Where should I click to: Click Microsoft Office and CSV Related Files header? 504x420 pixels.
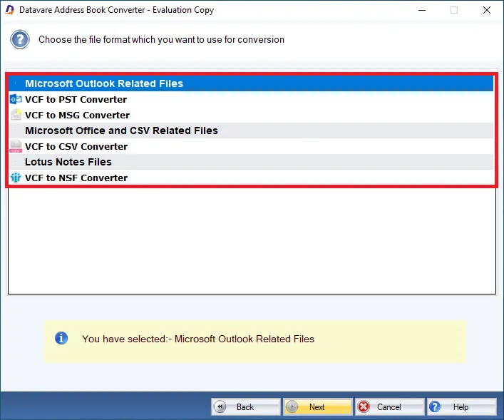251,130
